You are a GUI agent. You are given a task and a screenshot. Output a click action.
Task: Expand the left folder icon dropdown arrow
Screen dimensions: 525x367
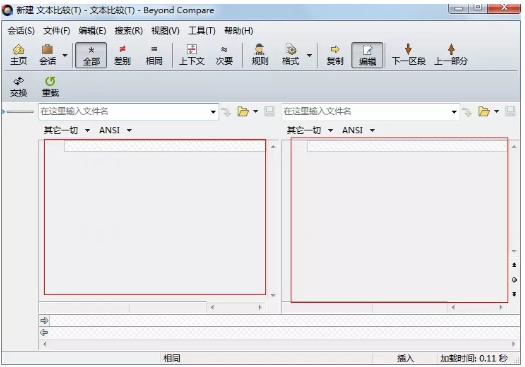click(255, 111)
